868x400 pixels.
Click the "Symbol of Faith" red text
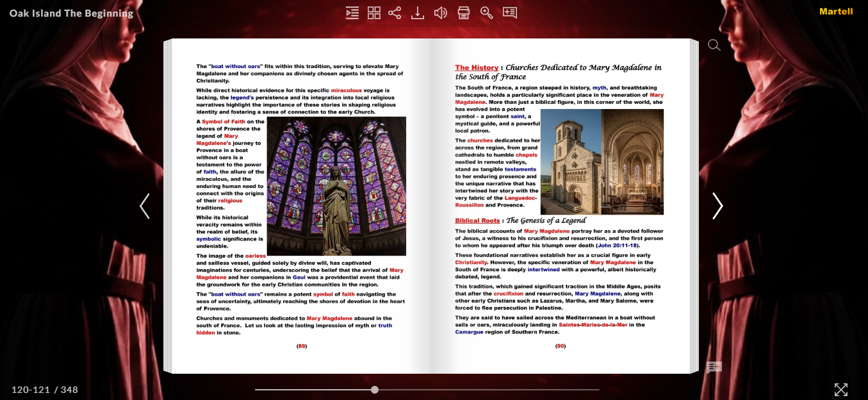click(224, 122)
